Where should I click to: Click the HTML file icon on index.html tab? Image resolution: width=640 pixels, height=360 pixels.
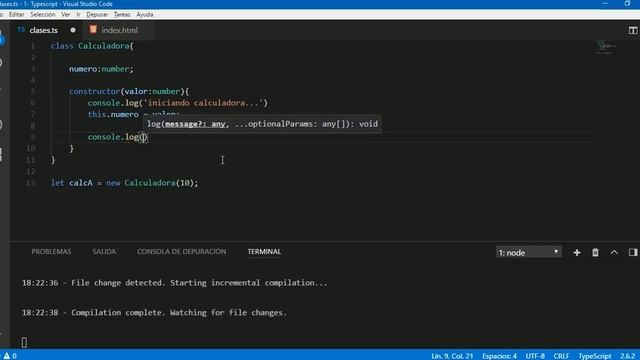point(93,29)
